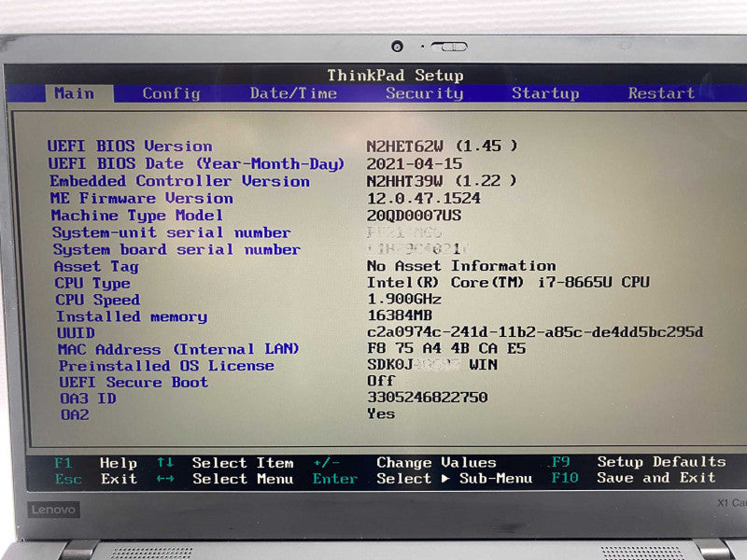
Task: Select the CPU Speed label
Action: coord(98,300)
